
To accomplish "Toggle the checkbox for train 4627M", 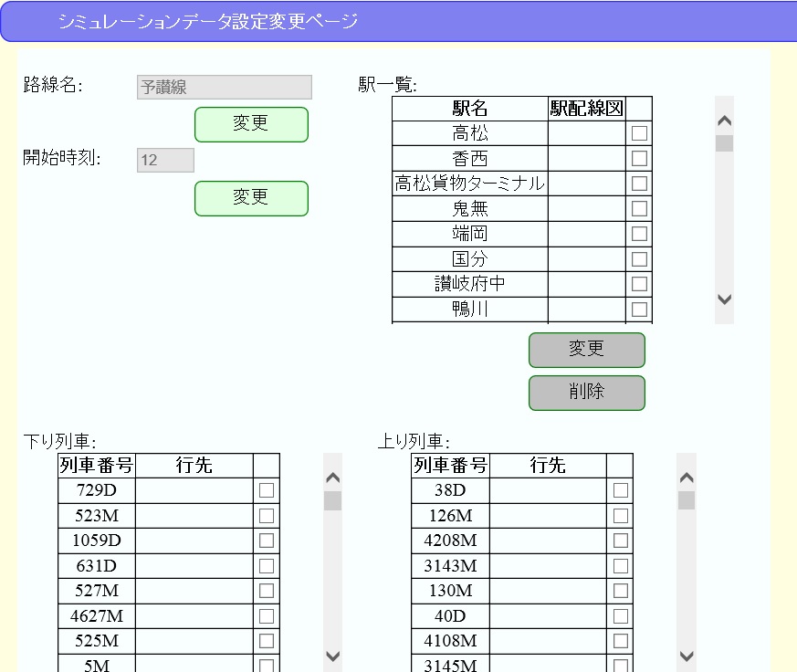I will 265,615.
